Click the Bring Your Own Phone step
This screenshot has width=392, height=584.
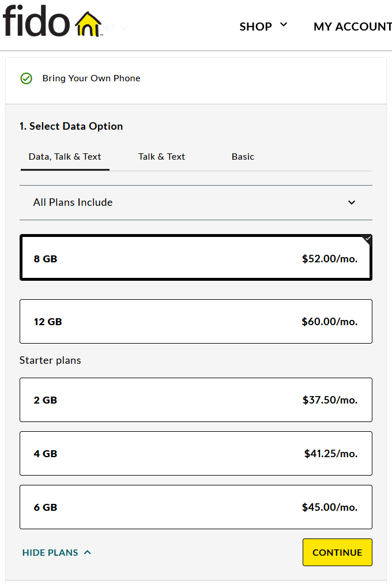(91, 78)
